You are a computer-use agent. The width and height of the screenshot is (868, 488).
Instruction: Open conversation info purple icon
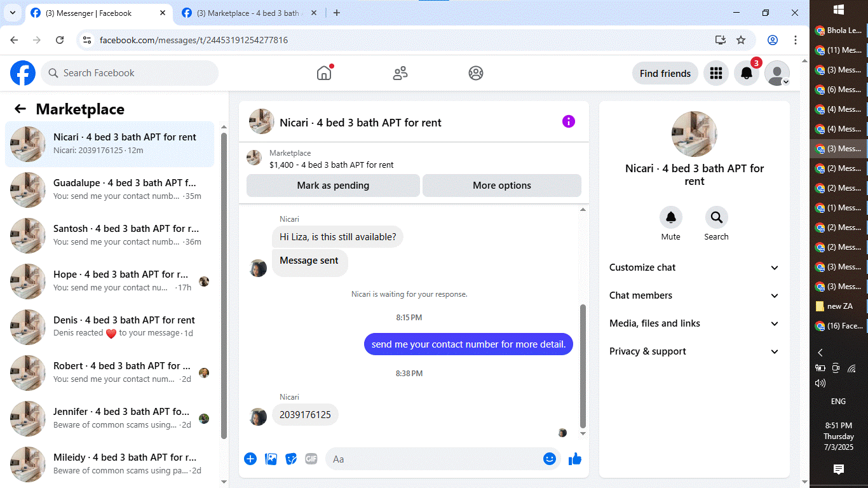[x=569, y=121]
